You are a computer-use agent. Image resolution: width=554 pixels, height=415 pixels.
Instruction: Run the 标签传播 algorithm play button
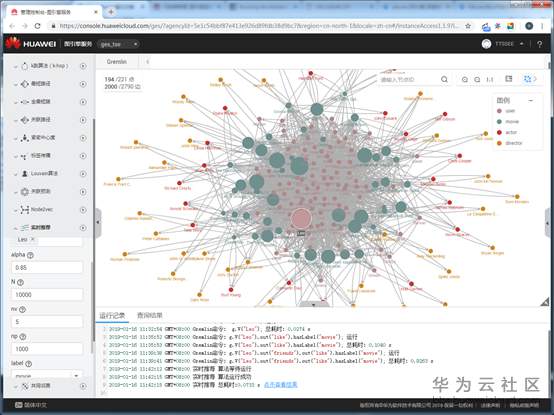[83, 156]
